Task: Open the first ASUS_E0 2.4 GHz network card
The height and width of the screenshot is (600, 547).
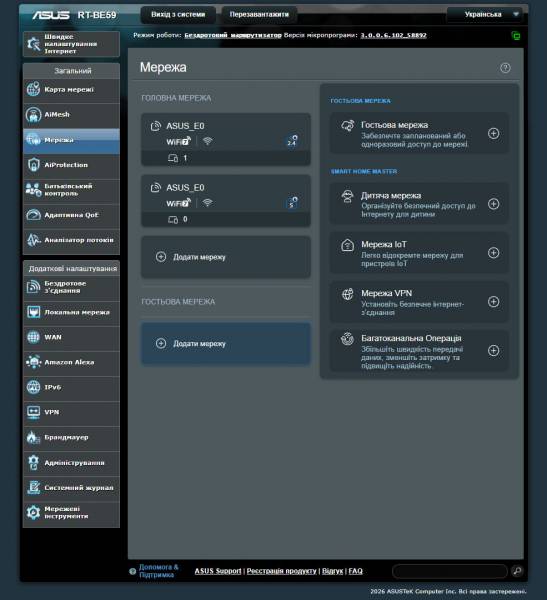Action: tap(226, 139)
